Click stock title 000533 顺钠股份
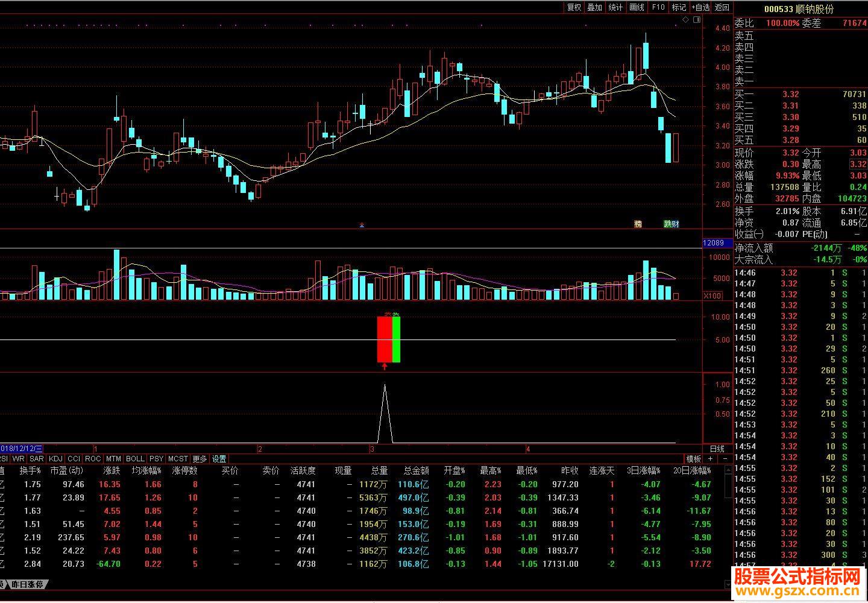This screenshot has height=603, width=868. [799, 9]
